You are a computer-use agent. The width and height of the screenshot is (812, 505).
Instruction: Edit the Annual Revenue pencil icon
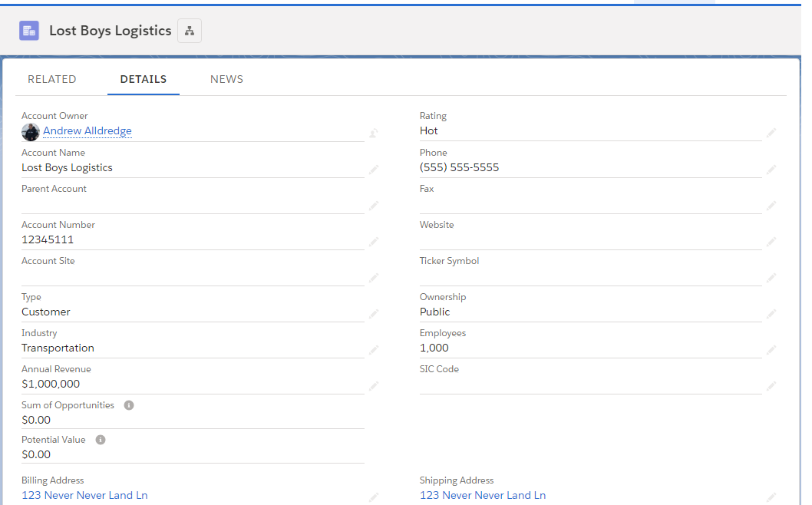click(374, 386)
